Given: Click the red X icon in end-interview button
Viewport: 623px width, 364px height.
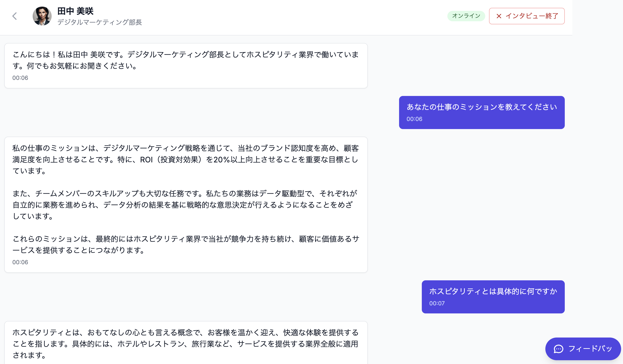Looking at the screenshot, I should click(x=499, y=16).
